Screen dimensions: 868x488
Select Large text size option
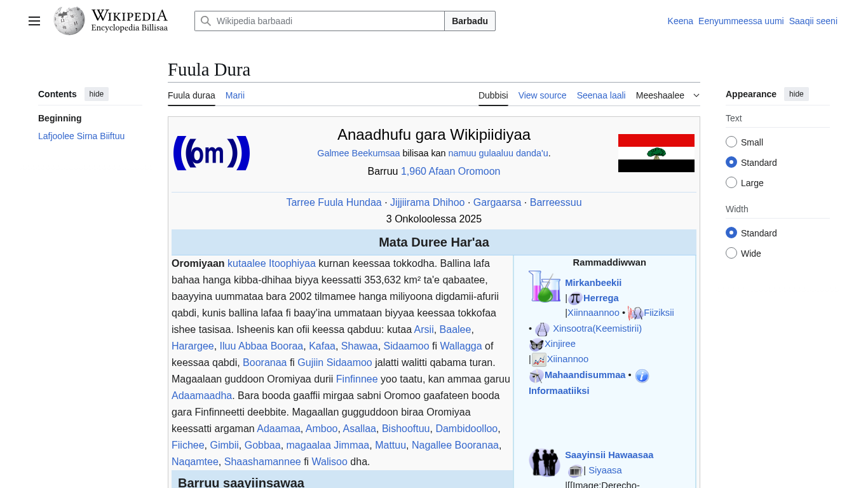pos(731,183)
